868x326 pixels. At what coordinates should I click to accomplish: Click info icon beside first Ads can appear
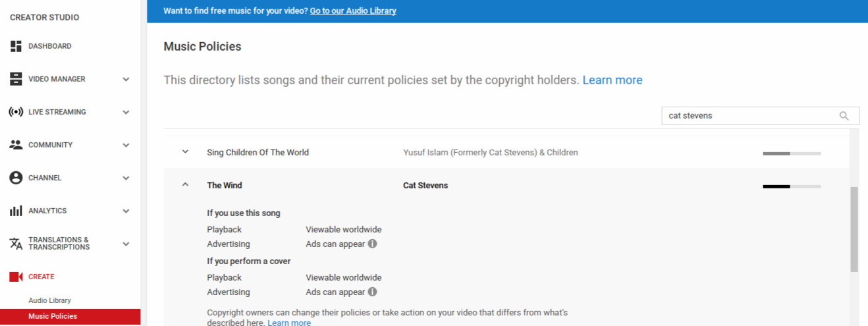(372, 244)
